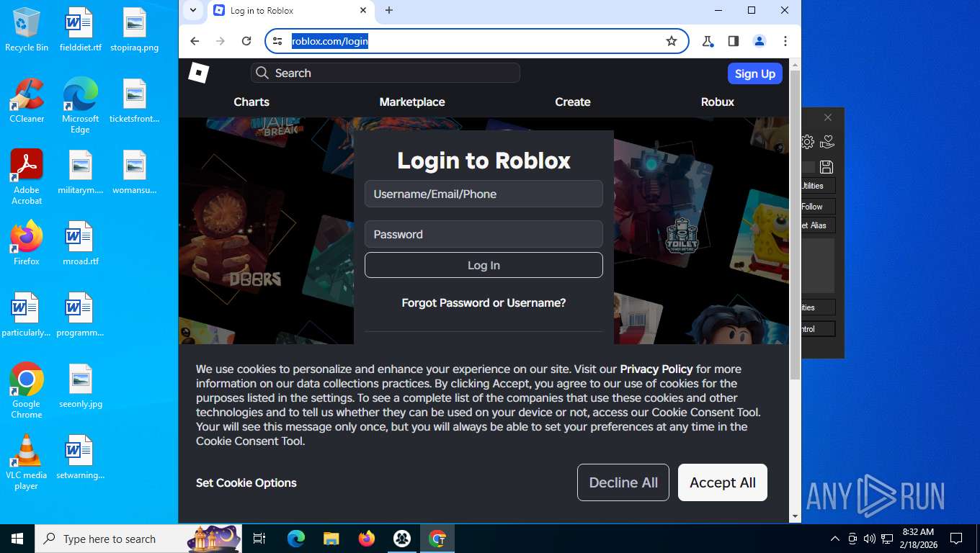Click the Utilities button in side window
The image size is (980, 553).
818,186
